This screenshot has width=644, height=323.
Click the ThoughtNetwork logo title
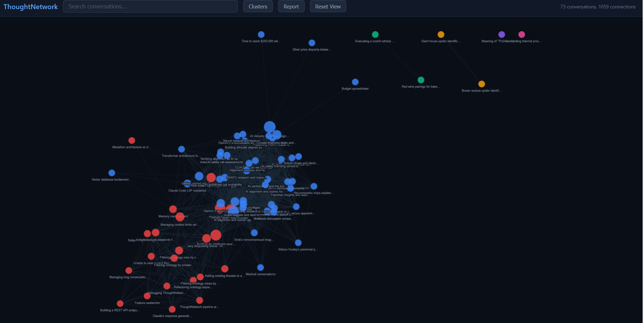30,7
